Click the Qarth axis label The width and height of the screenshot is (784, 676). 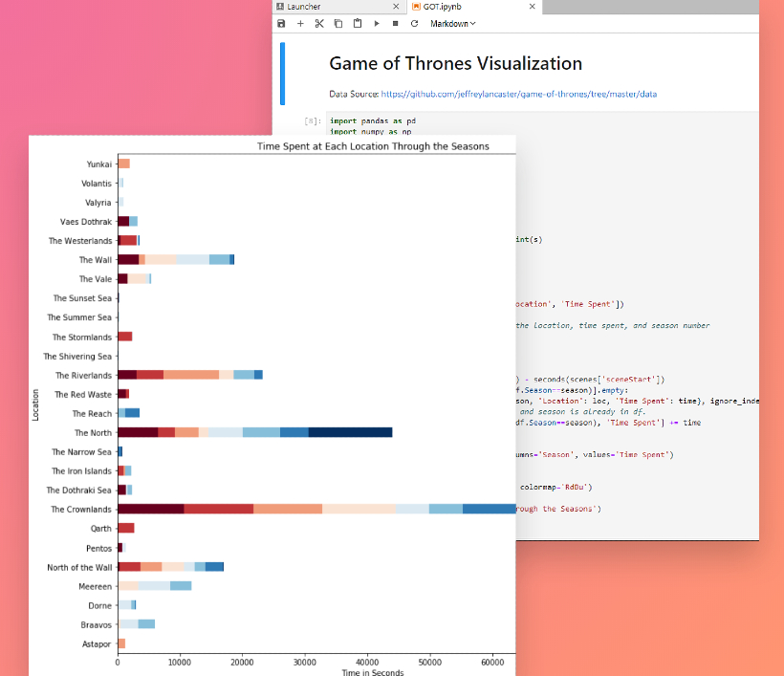pyautogui.click(x=101, y=529)
